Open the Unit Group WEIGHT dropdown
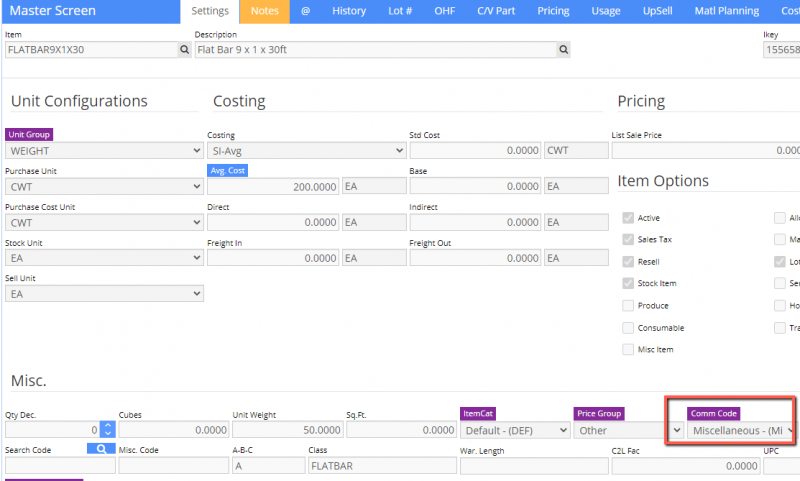The image size is (800, 481). pyautogui.click(x=104, y=150)
